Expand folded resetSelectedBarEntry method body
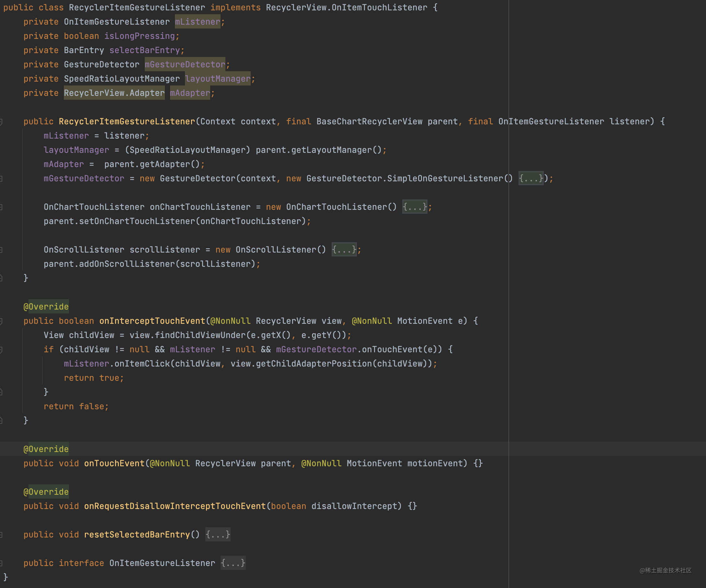Image resolution: width=706 pixels, height=588 pixels. click(x=218, y=535)
